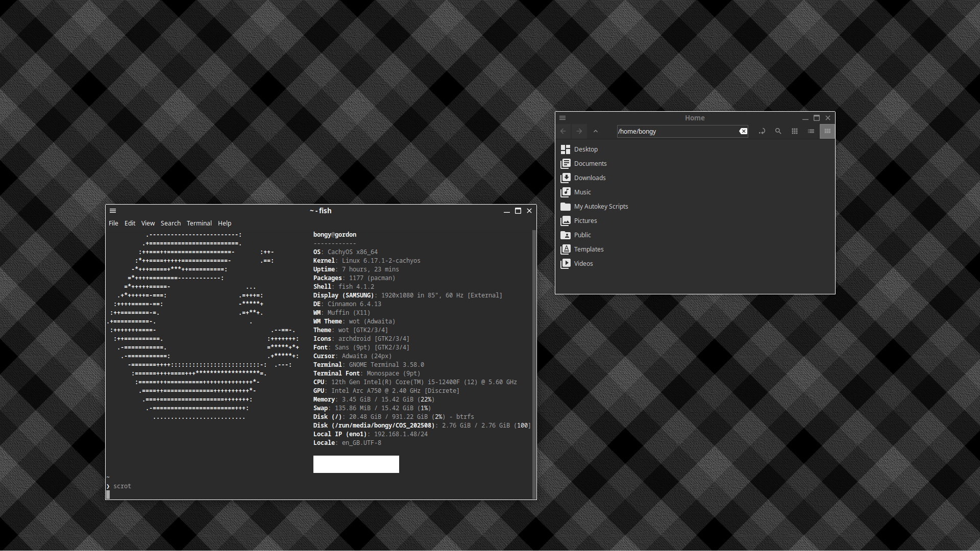
Task: Toggle location entry mode icon
Action: [x=762, y=131]
